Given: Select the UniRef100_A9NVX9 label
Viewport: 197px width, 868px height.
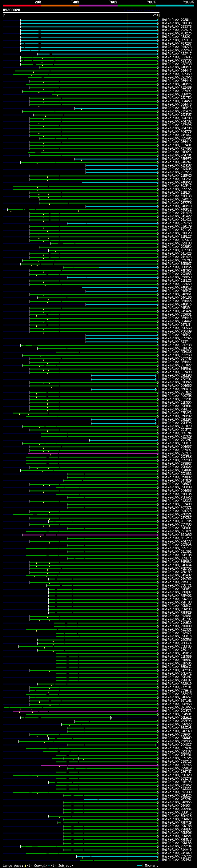Looking at the screenshot, I should point(177,822).
